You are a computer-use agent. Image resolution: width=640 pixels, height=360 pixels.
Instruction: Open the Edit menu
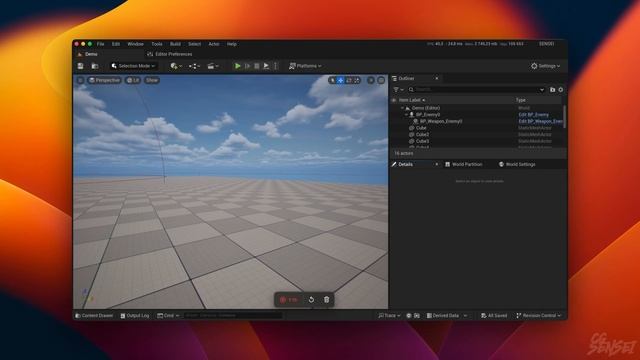(116, 44)
